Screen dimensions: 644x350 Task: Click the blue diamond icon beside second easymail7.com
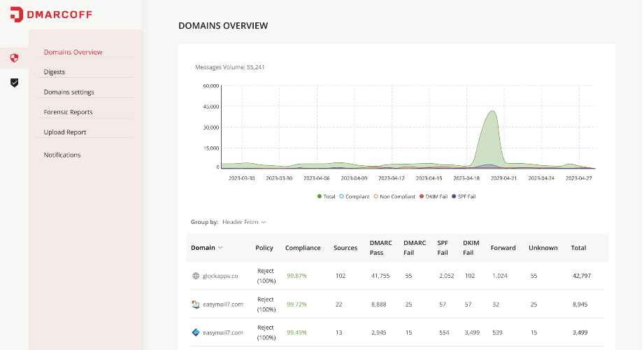pos(196,332)
